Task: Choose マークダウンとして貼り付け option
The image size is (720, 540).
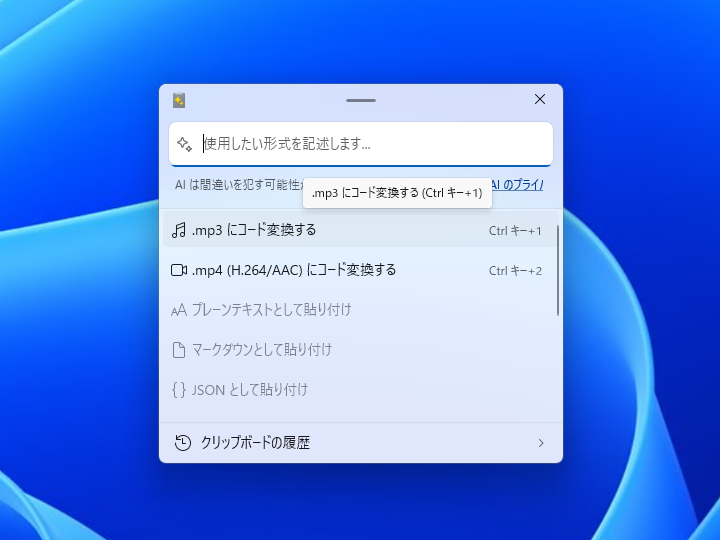Action: [x=360, y=350]
